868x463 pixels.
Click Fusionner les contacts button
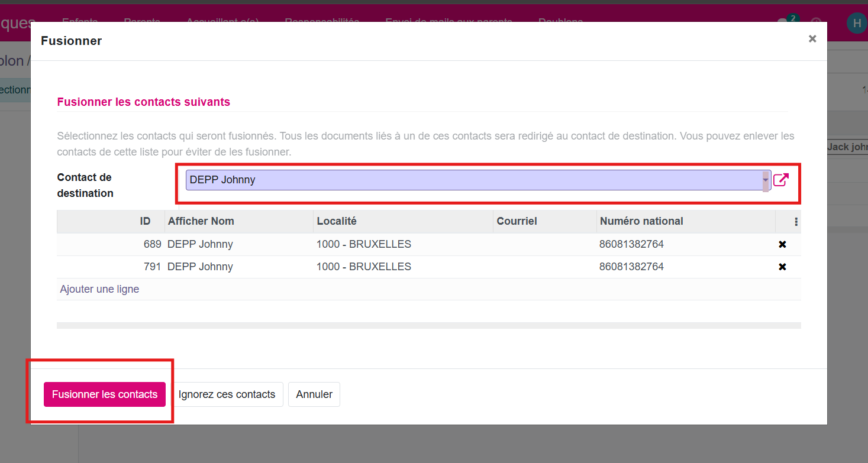tap(105, 394)
